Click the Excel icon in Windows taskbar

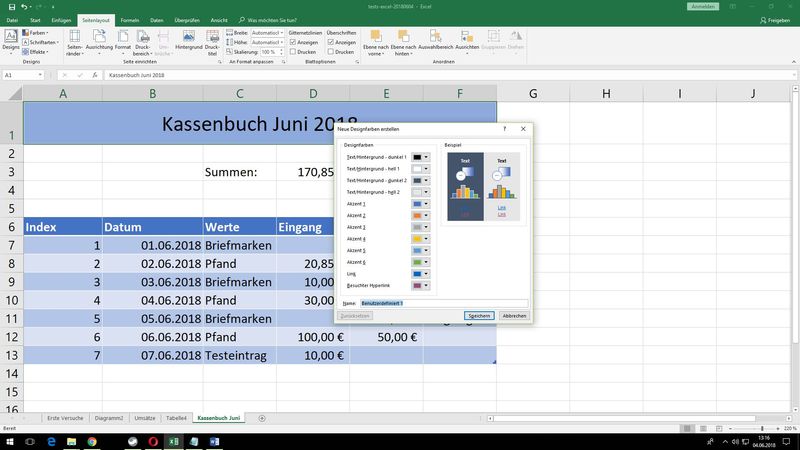click(174, 440)
